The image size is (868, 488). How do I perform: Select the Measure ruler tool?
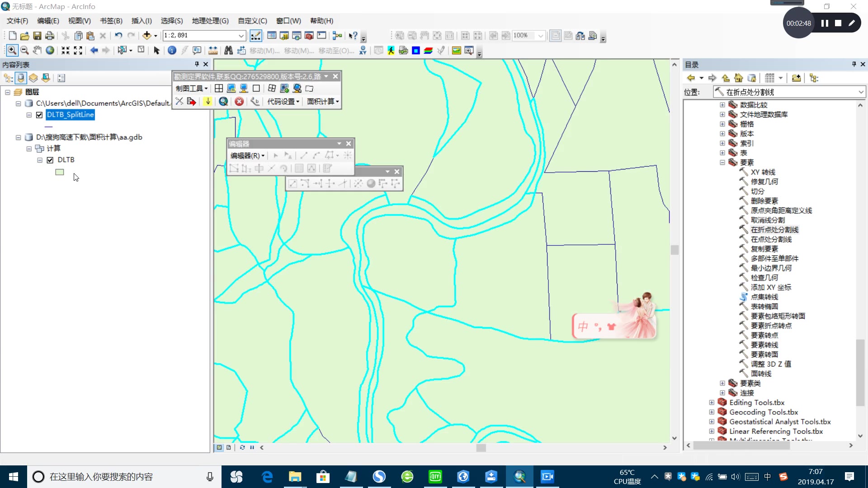point(213,50)
